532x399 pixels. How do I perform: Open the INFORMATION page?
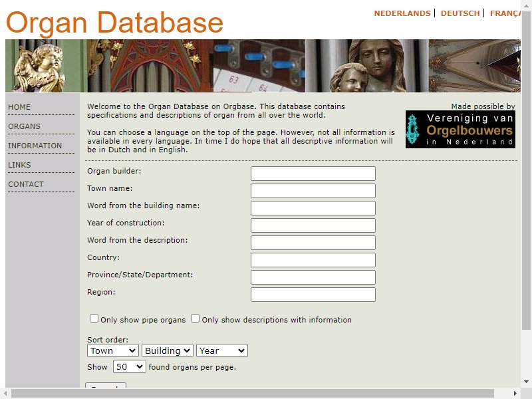pyautogui.click(x=35, y=146)
